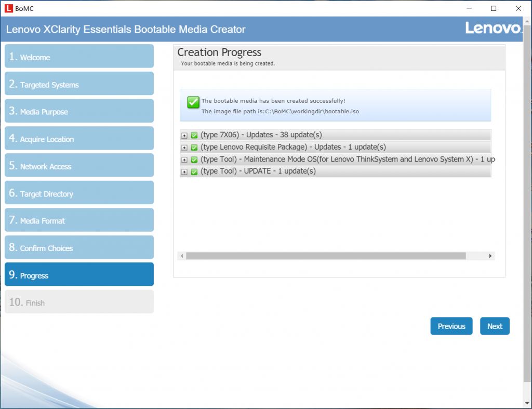Toggle the checkbox for type 7X06 updates
The width and height of the screenshot is (532, 409).
194,135
